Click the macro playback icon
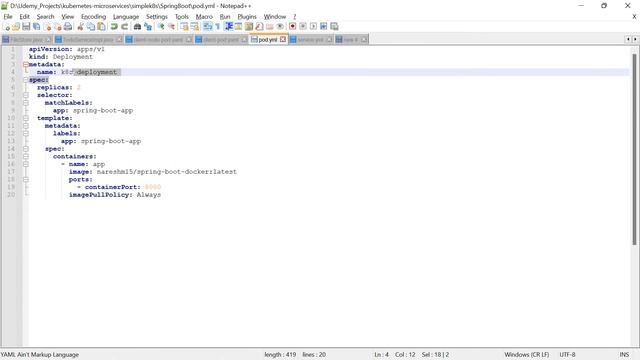The height and width of the screenshot is (360, 640). click(x=313, y=27)
